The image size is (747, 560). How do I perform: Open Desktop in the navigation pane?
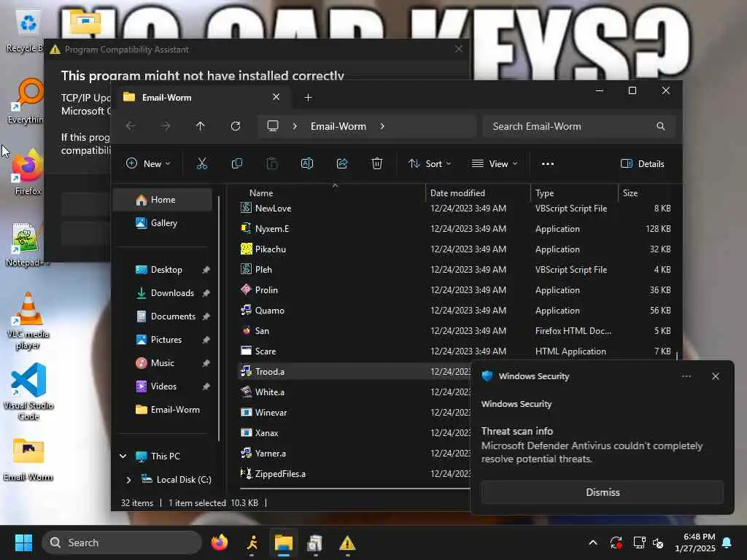coord(163,270)
